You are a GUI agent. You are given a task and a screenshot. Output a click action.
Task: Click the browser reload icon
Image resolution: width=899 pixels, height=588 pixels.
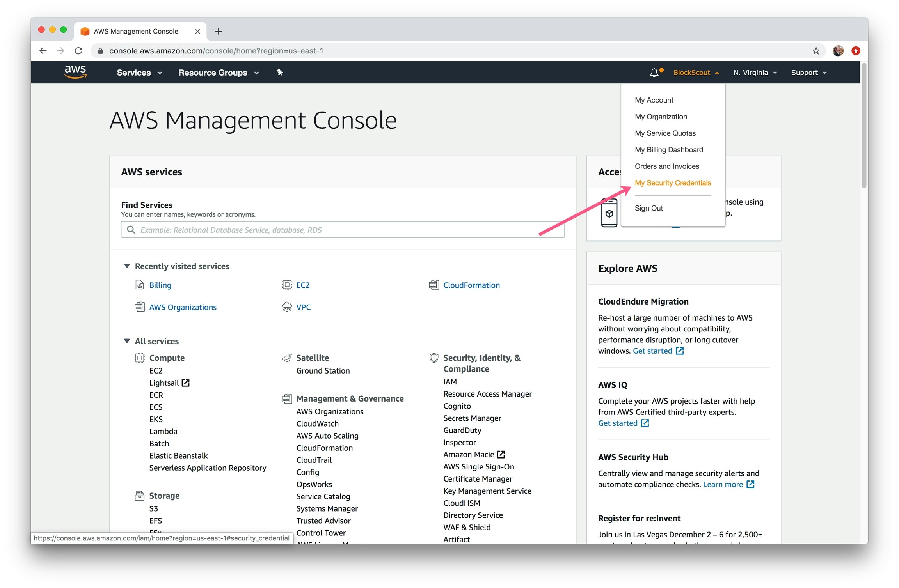[78, 51]
